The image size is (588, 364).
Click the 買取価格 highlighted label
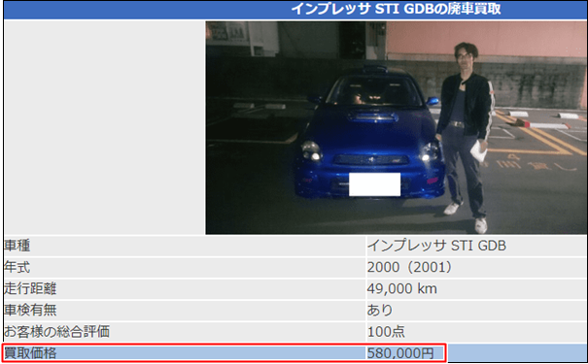30,353
